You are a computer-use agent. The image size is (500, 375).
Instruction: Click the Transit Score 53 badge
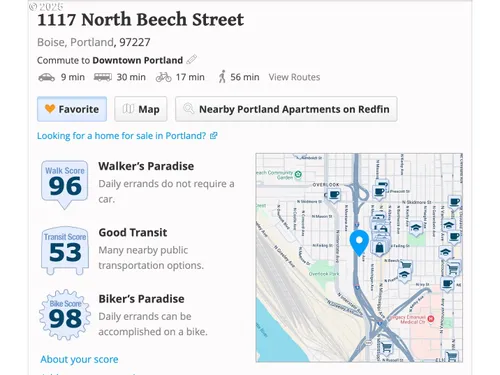[x=65, y=251]
